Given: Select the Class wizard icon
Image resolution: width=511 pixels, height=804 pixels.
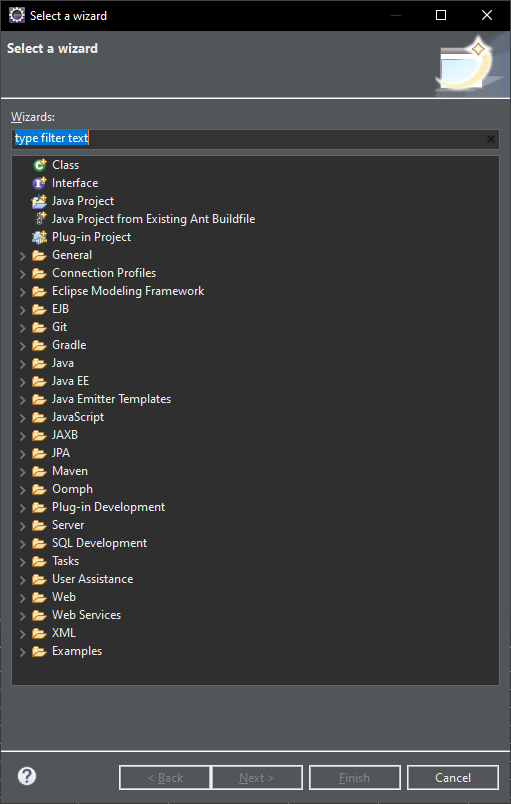Looking at the screenshot, I should click(x=39, y=165).
